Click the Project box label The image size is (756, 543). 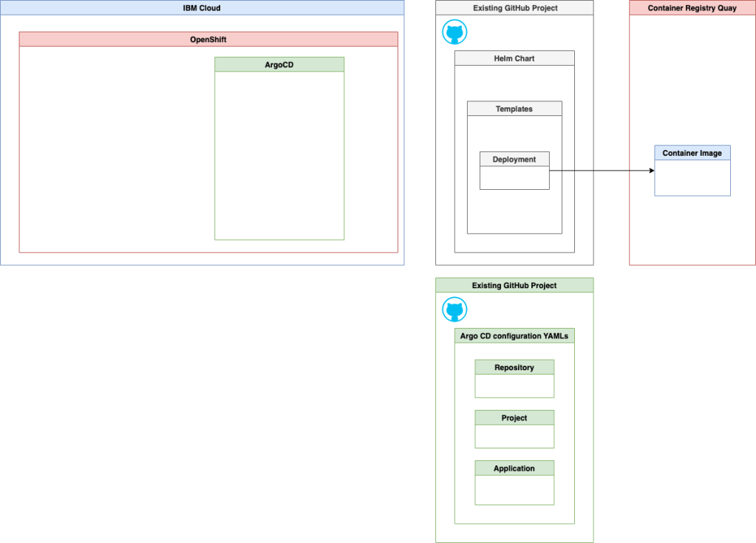(x=514, y=417)
